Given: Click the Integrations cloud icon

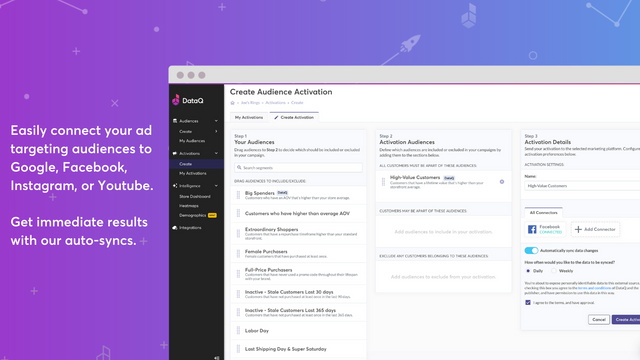Looking at the screenshot, I should pos(175,228).
